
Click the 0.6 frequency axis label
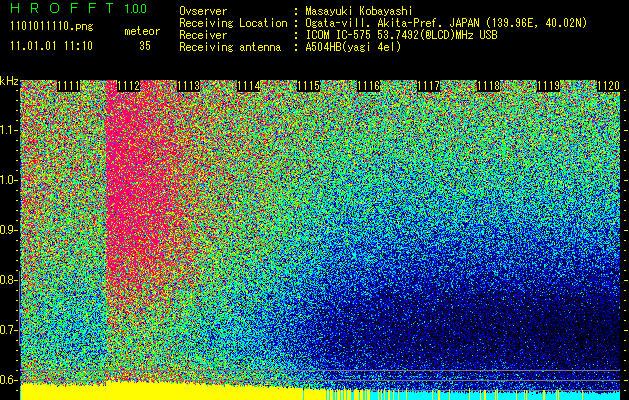click(x=8, y=380)
